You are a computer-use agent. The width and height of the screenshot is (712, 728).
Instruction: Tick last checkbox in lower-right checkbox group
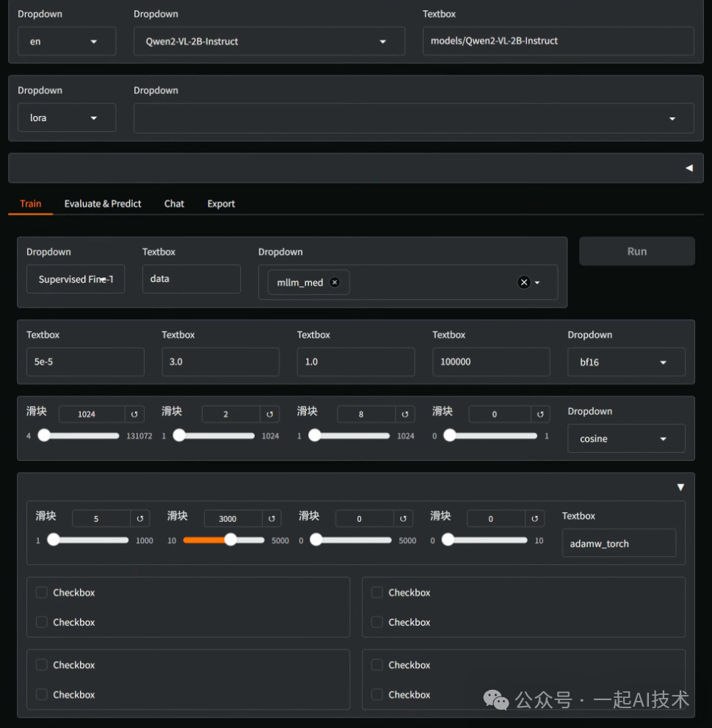pyautogui.click(x=377, y=694)
